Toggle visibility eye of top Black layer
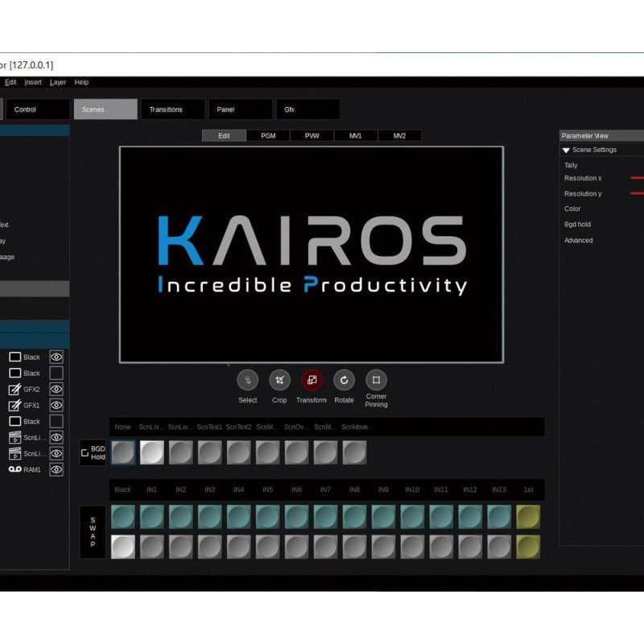Viewport: 644px width, 644px height. point(56,357)
